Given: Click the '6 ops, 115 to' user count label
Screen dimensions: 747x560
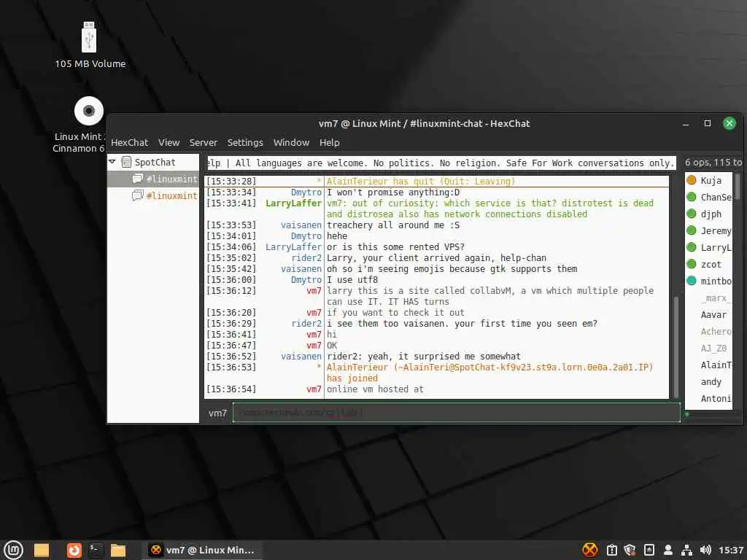Looking at the screenshot, I should pos(713,163).
